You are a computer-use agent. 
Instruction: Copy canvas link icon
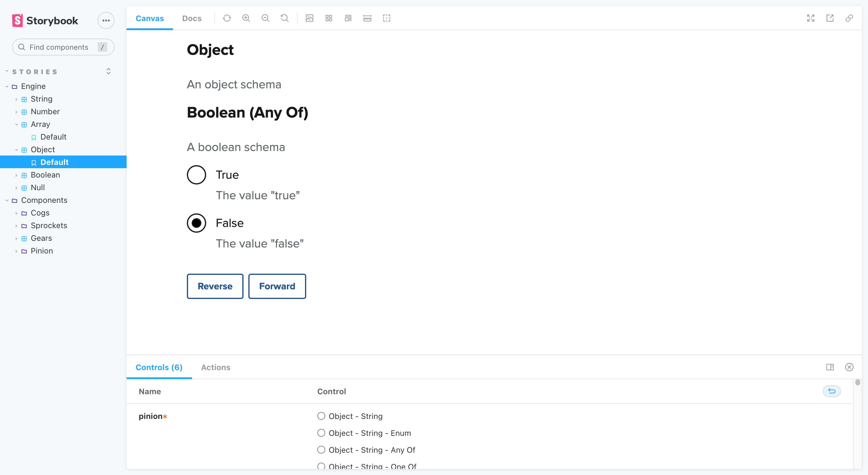coord(849,18)
